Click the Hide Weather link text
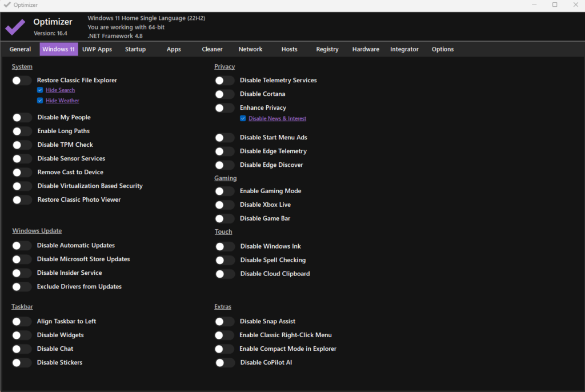The height and width of the screenshot is (392, 585). (62, 101)
